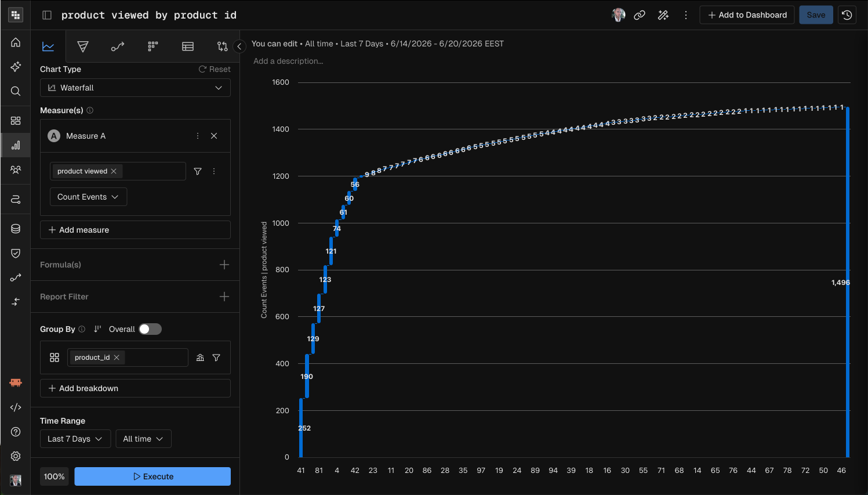Open the Data database icon in sidebar
The image size is (868, 495).
click(16, 229)
